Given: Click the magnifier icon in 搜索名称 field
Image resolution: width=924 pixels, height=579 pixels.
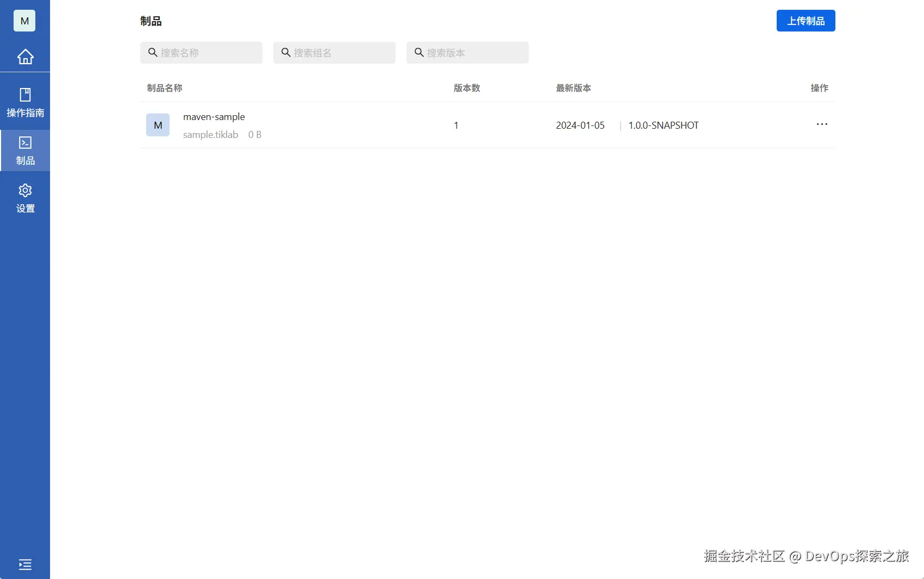Looking at the screenshot, I should click(x=153, y=52).
